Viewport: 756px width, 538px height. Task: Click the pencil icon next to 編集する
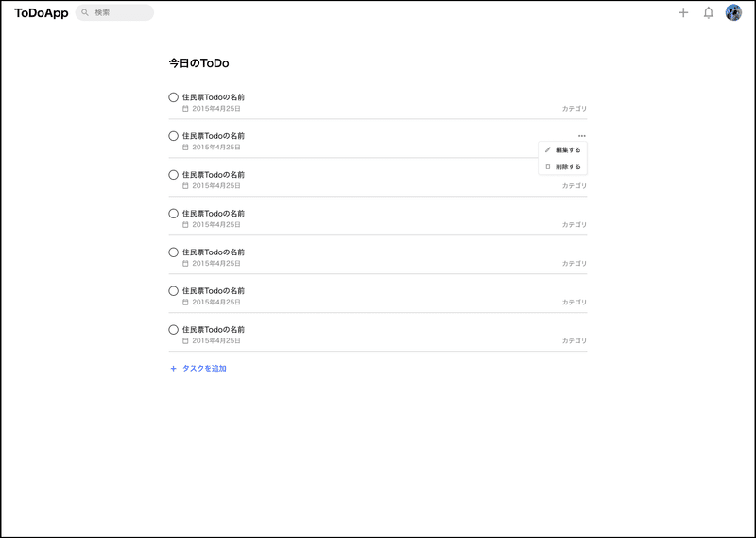coord(548,150)
